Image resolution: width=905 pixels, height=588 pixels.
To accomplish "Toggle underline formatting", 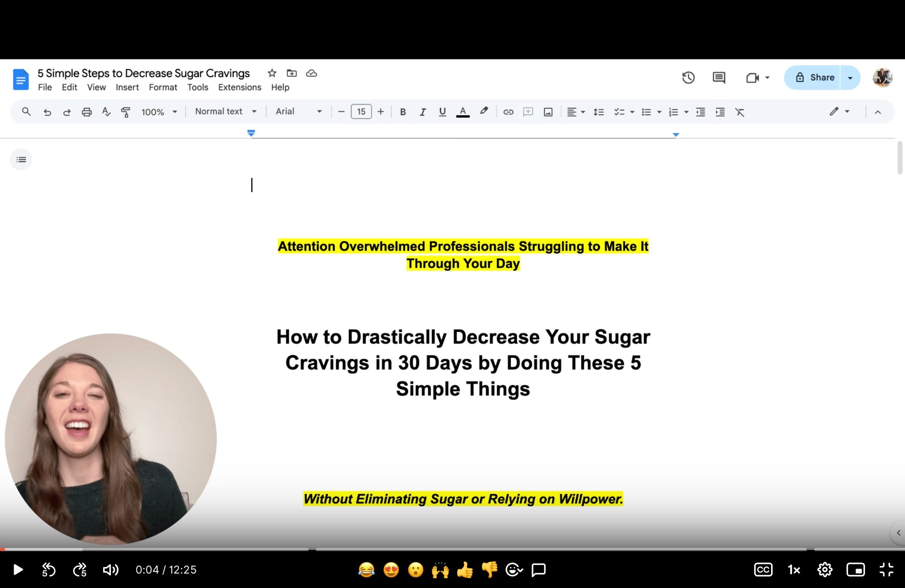I will [x=442, y=112].
